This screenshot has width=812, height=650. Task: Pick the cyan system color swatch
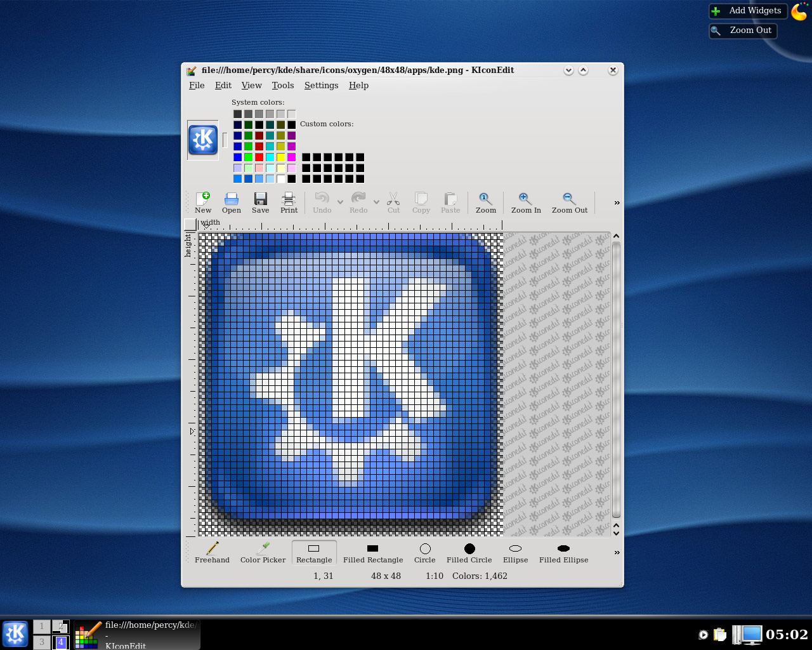(270, 157)
